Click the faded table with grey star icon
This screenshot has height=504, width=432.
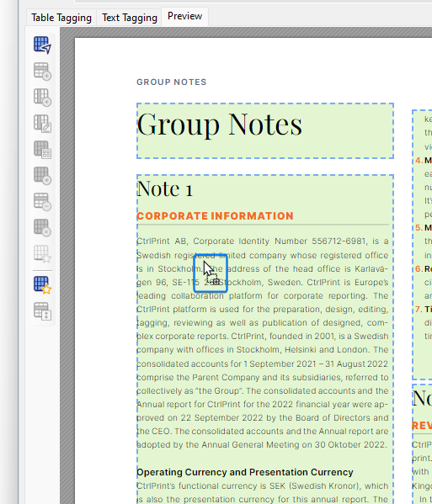click(x=42, y=253)
